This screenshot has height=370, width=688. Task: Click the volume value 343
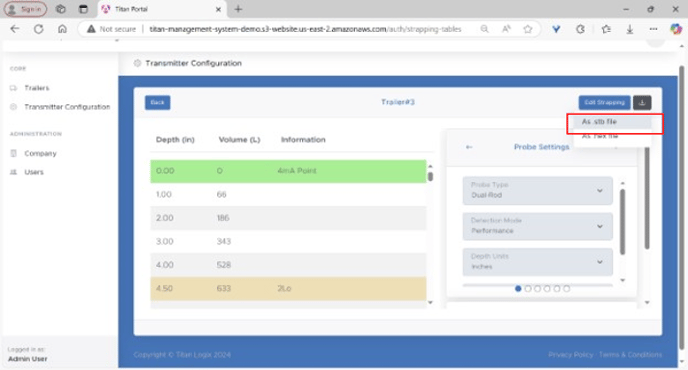(224, 241)
